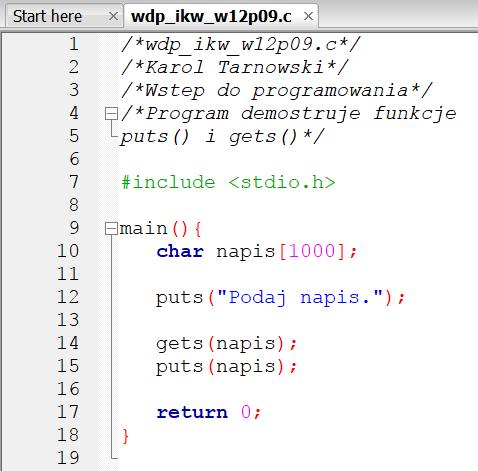The image size is (478, 471).
Task: Click the return keyword
Action: (192, 413)
